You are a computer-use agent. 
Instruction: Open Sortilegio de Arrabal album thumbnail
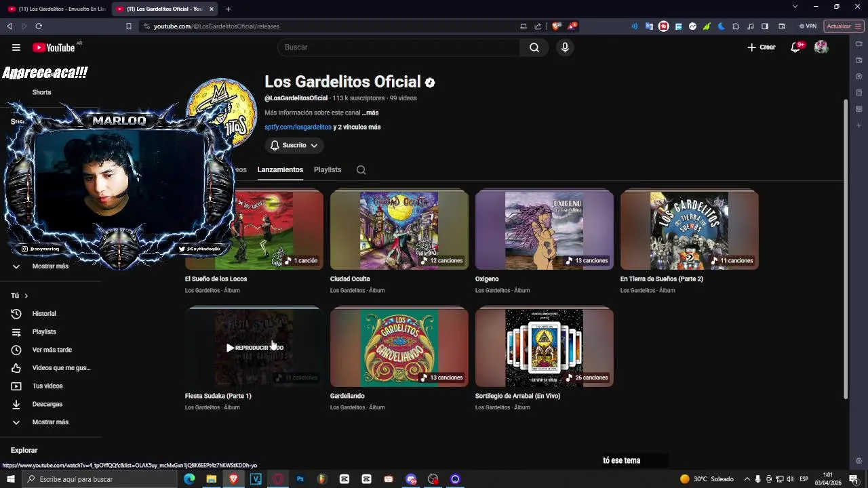[544, 348]
